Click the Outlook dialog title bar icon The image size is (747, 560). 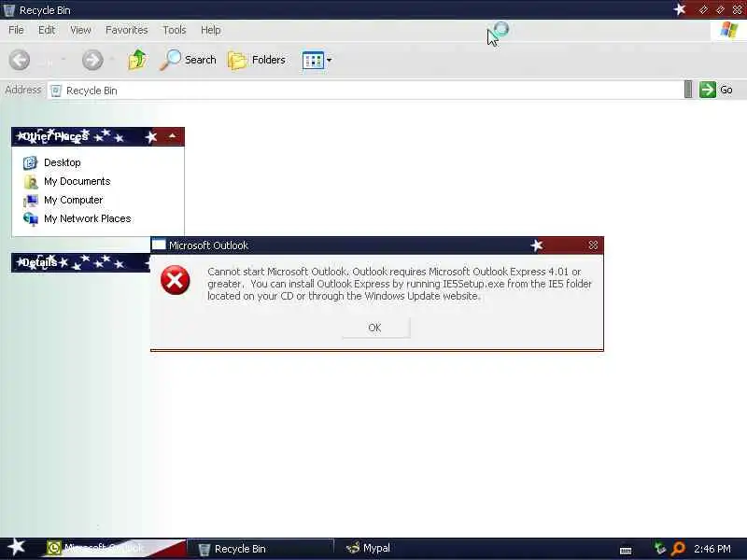coord(159,245)
